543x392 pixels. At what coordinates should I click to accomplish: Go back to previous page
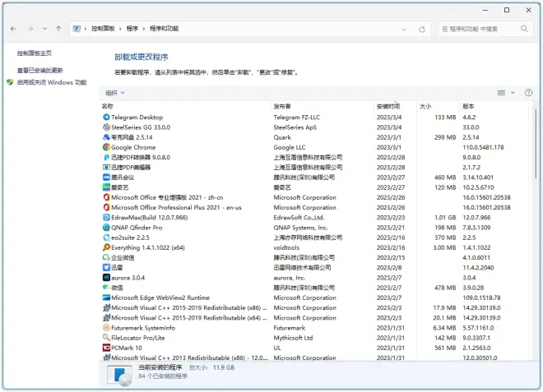click(13, 29)
